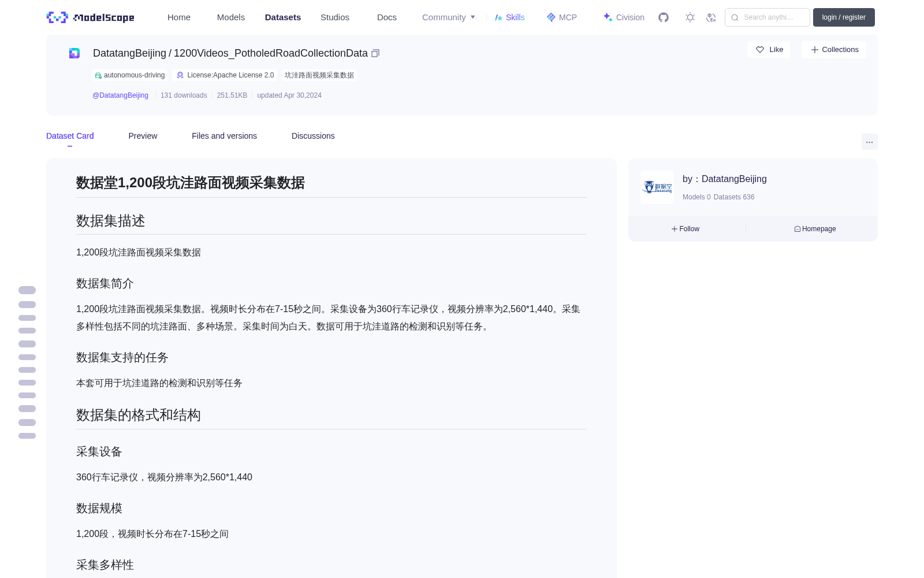This screenshot has width=924, height=578.
Task: Open the Datasets navigation item
Action: click(x=283, y=17)
